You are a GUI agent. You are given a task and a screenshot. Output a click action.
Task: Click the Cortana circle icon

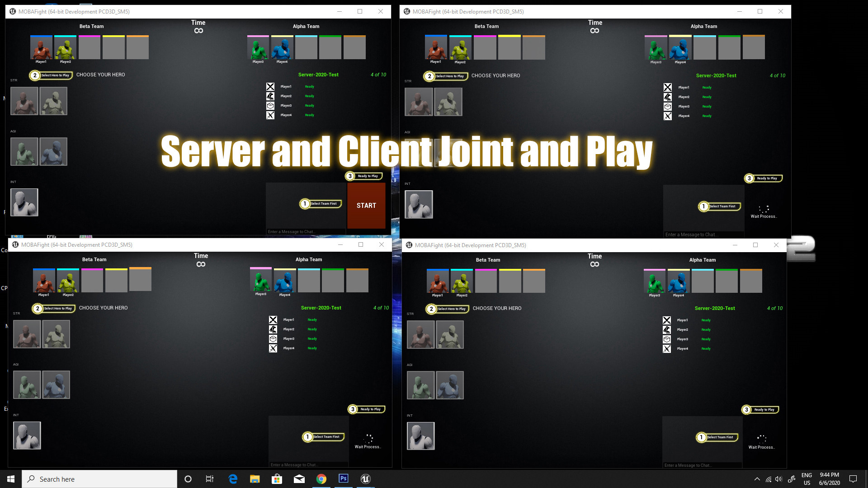188,479
